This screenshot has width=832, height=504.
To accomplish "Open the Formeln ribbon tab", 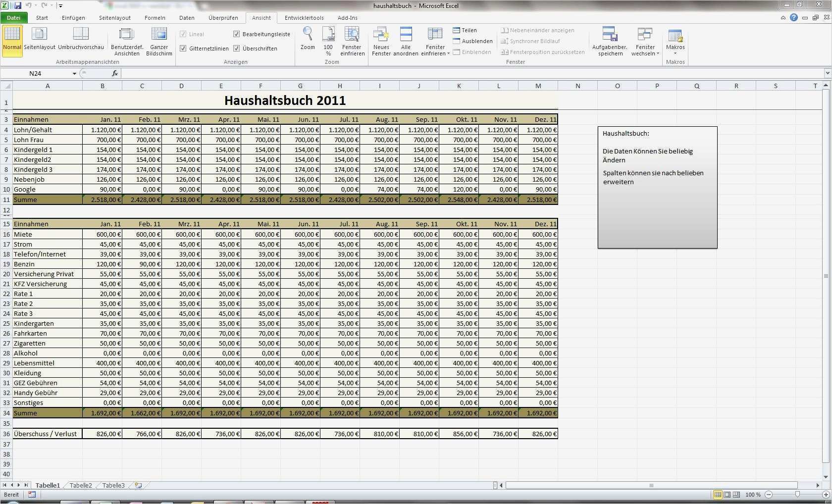I will (x=155, y=18).
